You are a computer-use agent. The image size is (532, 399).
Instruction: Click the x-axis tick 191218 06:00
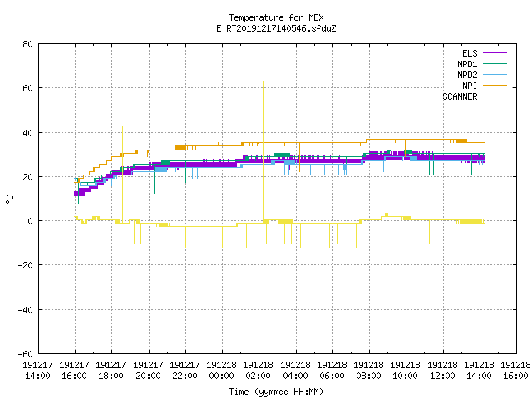332,371
